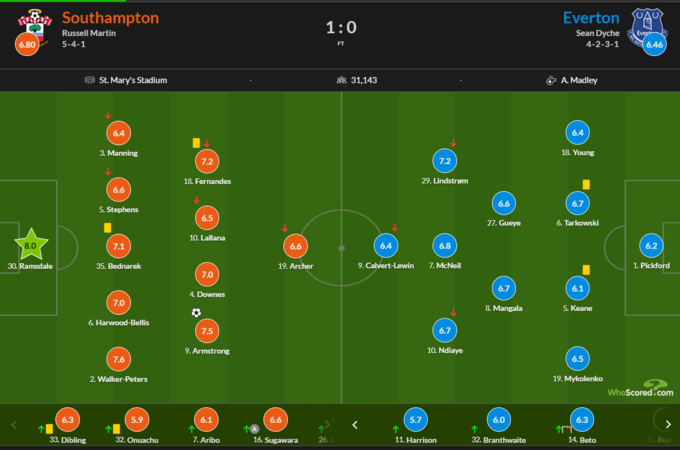Select Ramsdale's star man rating icon
The image size is (680, 450).
tap(31, 245)
